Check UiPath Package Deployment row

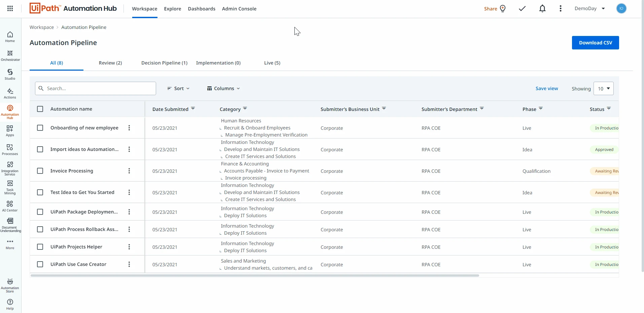tap(40, 212)
